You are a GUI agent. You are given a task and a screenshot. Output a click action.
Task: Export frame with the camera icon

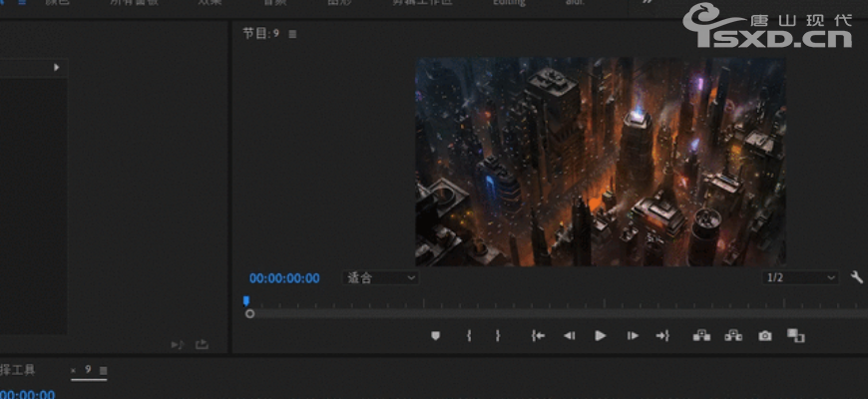[765, 336]
